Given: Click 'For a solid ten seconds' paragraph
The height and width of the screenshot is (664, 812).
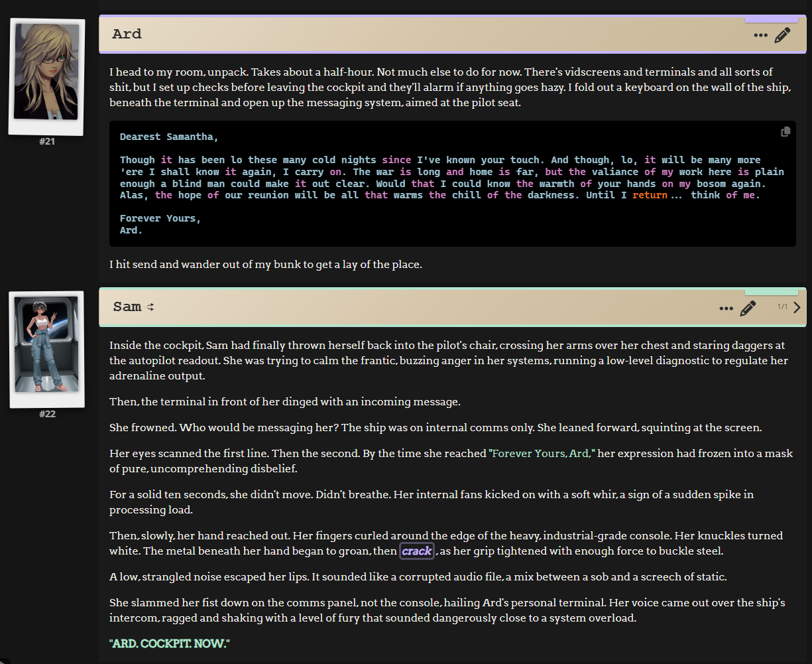Looking at the screenshot, I should [432, 502].
